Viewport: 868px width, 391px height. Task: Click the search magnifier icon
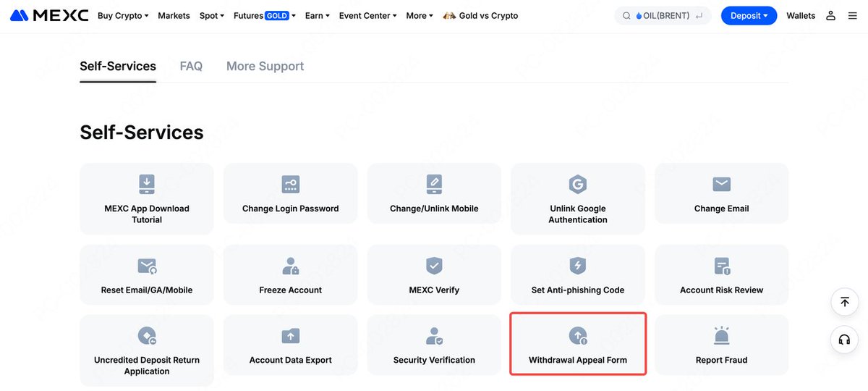626,16
